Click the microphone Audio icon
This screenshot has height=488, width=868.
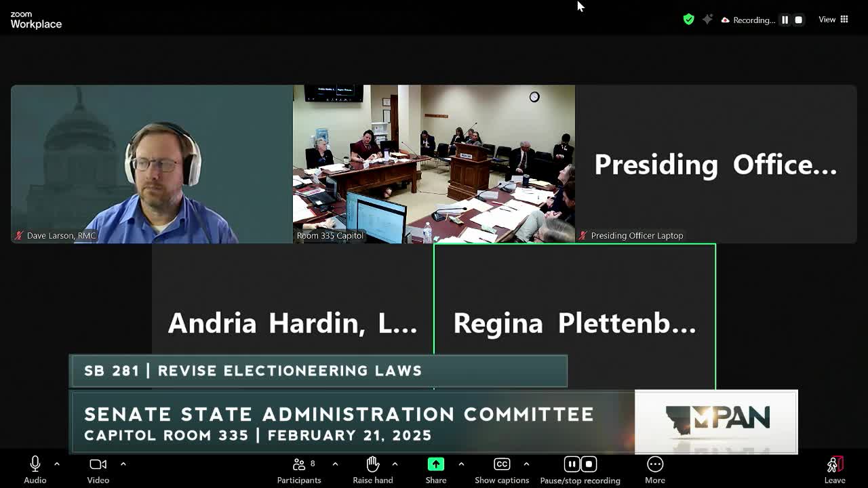35,464
